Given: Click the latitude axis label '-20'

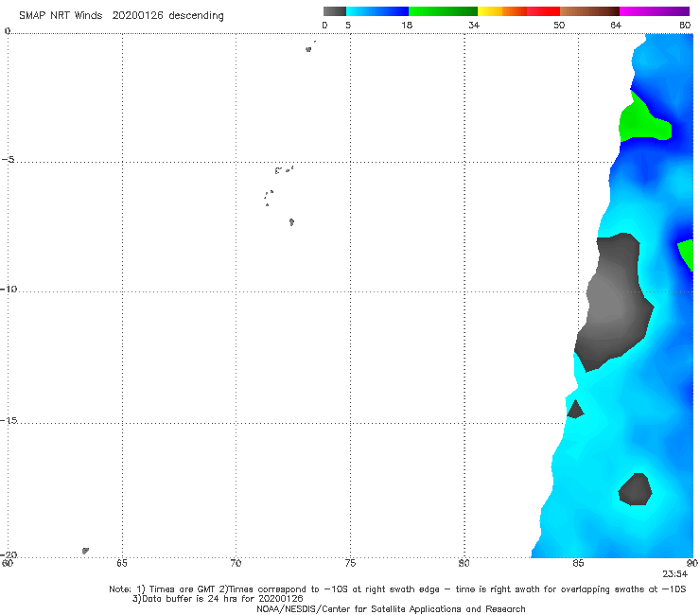Looking at the screenshot, I should tap(9, 554).
